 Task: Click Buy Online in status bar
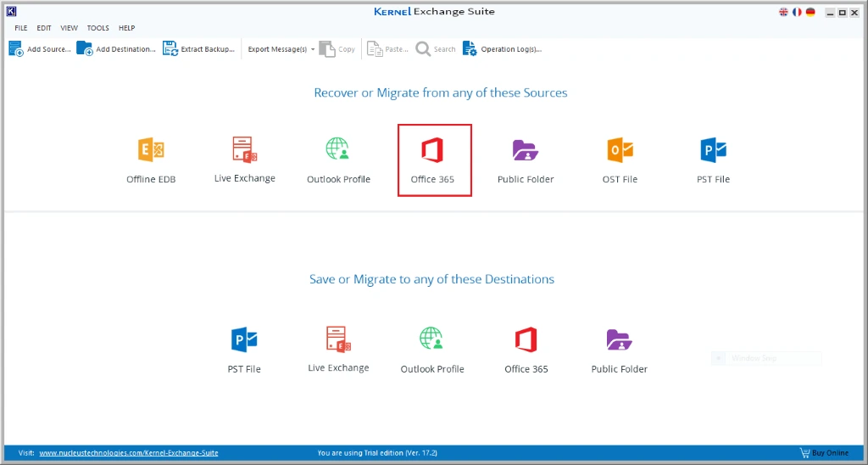(x=824, y=453)
